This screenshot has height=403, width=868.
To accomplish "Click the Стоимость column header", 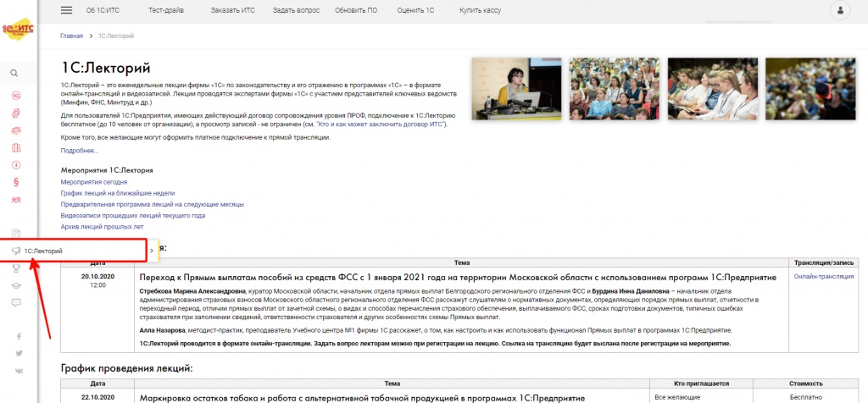I will coord(806,384).
